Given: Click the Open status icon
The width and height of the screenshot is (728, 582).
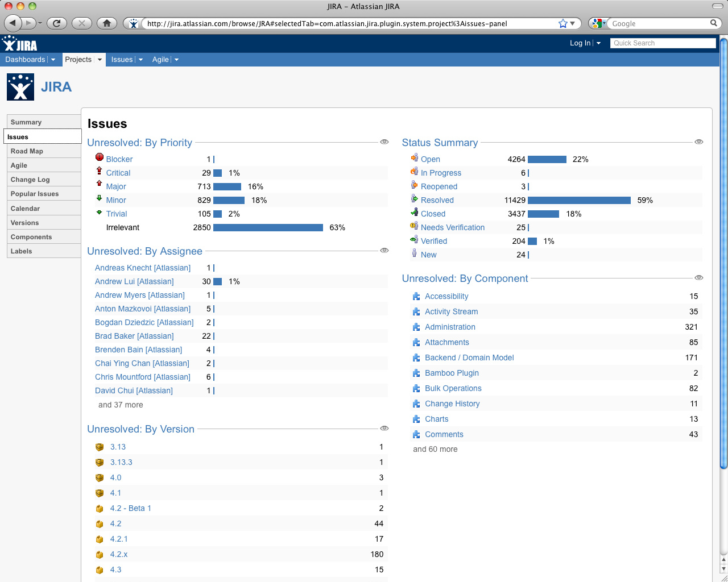Looking at the screenshot, I should (x=414, y=158).
